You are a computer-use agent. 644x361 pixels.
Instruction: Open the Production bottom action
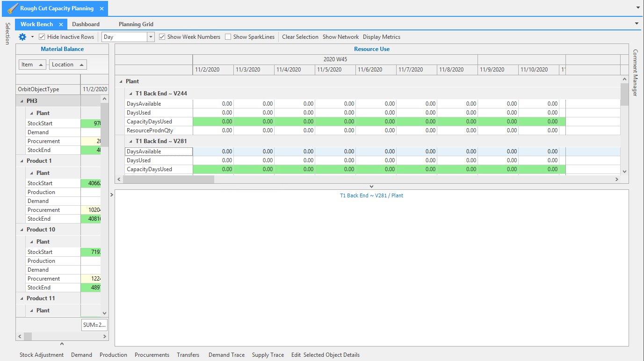click(113, 355)
